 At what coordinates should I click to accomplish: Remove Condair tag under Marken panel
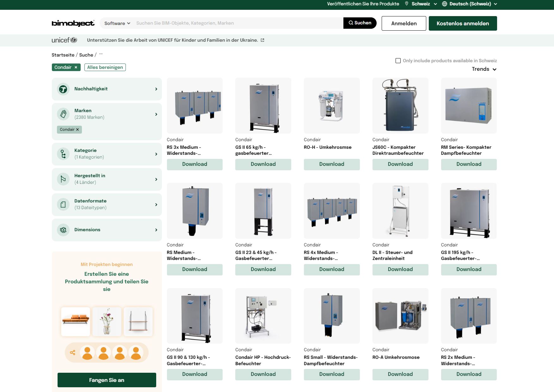(77, 130)
